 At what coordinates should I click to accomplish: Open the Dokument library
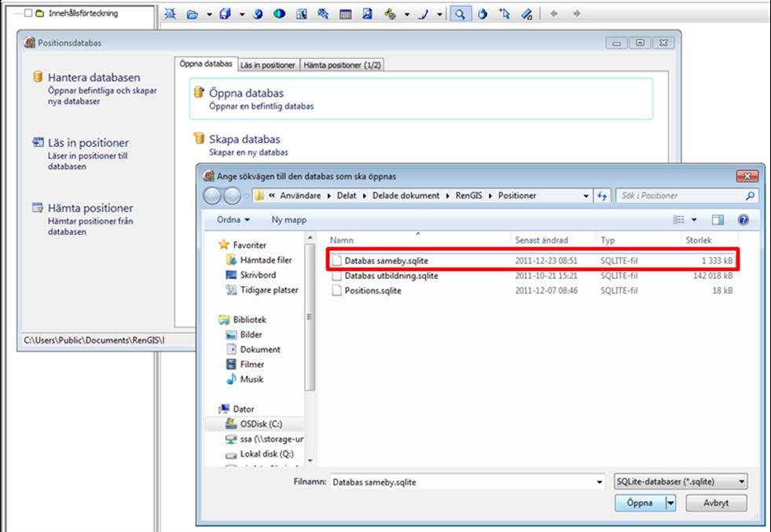click(x=253, y=350)
